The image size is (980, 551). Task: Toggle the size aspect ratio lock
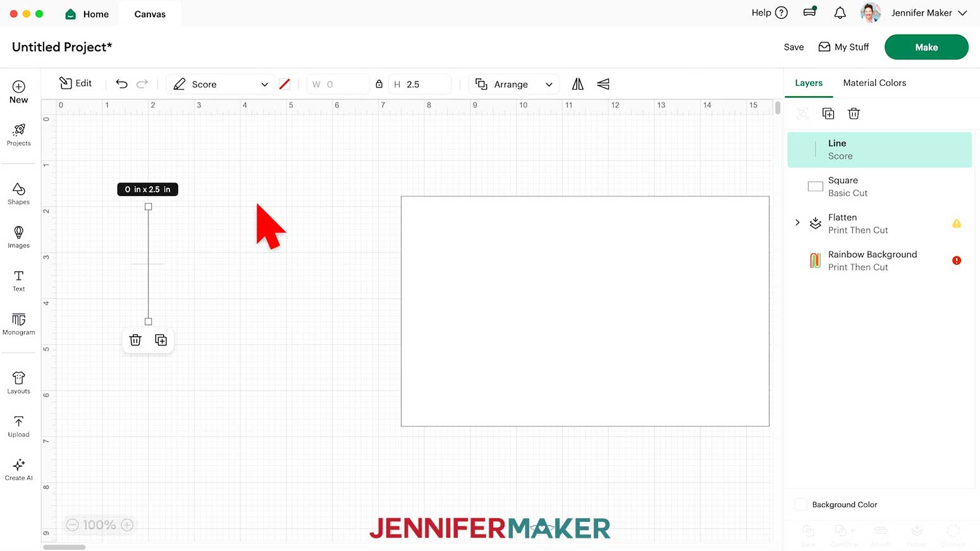click(x=379, y=84)
